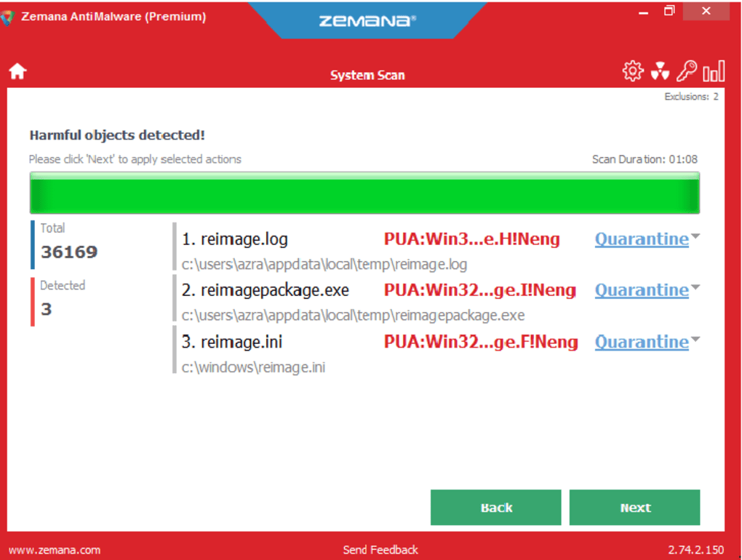Click the Zemana shield logo in title bar
Viewport: 742px width, 560px height.
7,17
